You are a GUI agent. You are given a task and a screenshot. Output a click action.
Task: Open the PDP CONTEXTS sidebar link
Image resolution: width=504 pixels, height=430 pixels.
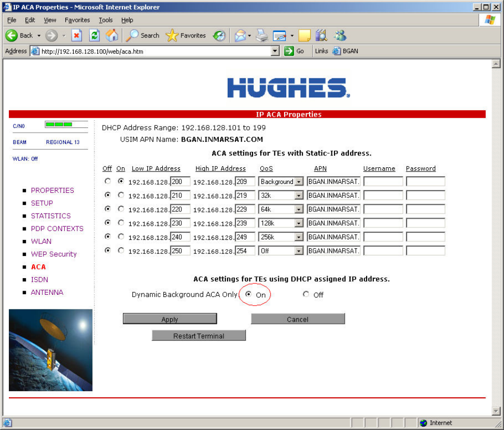click(x=57, y=228)
